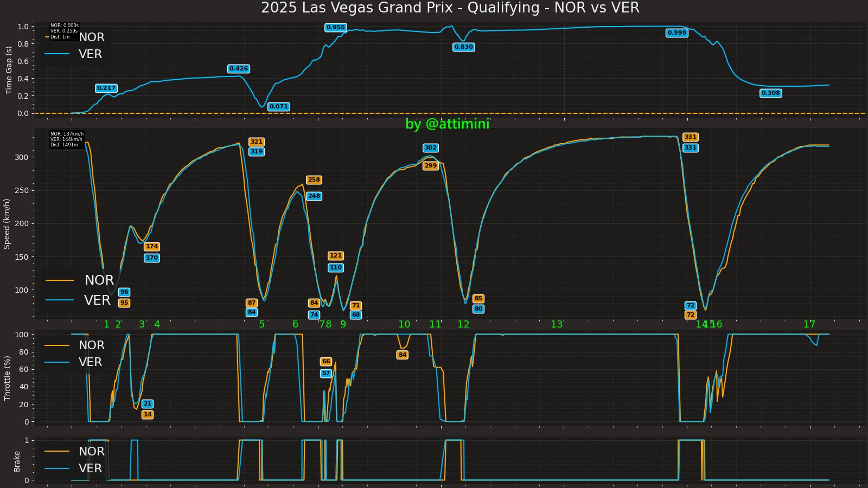This screenshot has width=868, height=488.
Task: Click corner number 13 marker
Action: click(557, 324)
